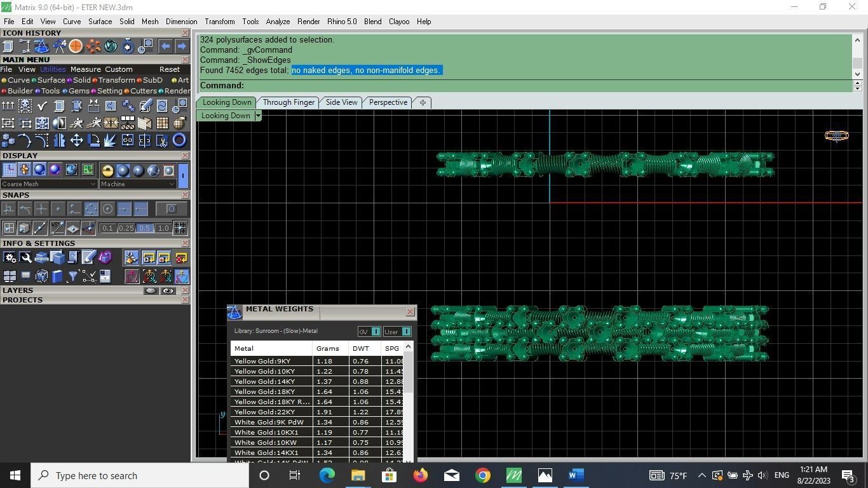Viewport: 868px width, 488px height.
Task: Open the Gems category in Main Menu
Action: point(76,91)
